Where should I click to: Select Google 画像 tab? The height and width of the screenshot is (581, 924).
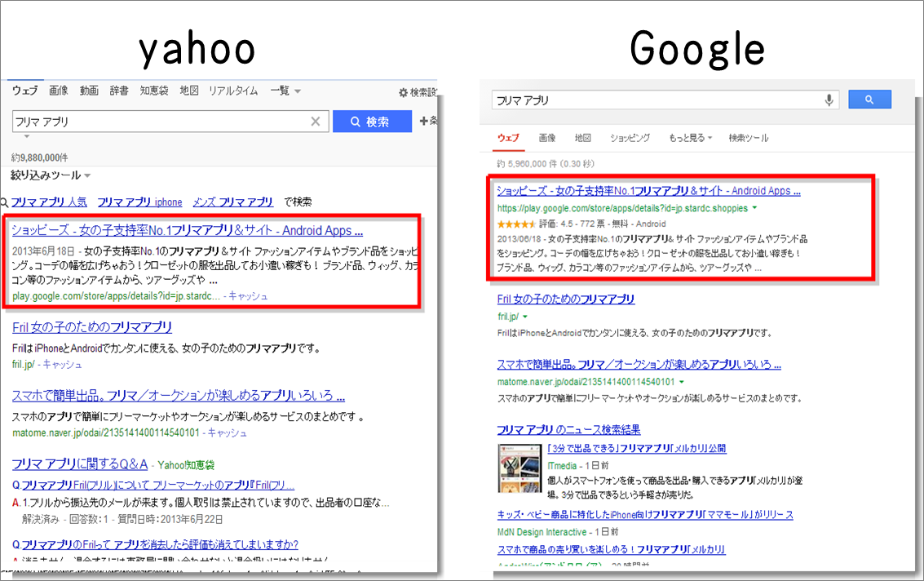coord(547,138)
